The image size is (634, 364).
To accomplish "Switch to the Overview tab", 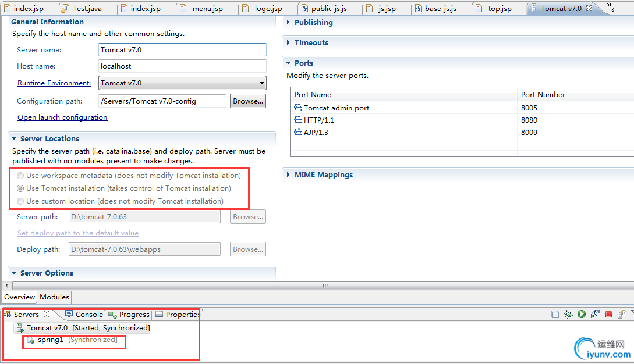I will pos(19,297).
